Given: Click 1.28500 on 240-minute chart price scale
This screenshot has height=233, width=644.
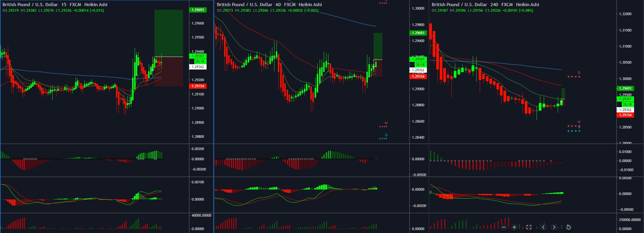Looking at the screenshot, I should (625, 127).
